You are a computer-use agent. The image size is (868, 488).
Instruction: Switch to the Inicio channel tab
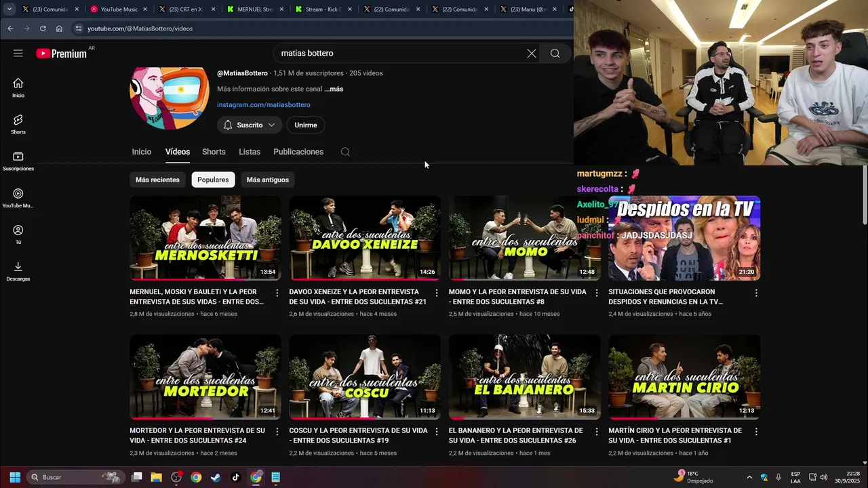142,152
